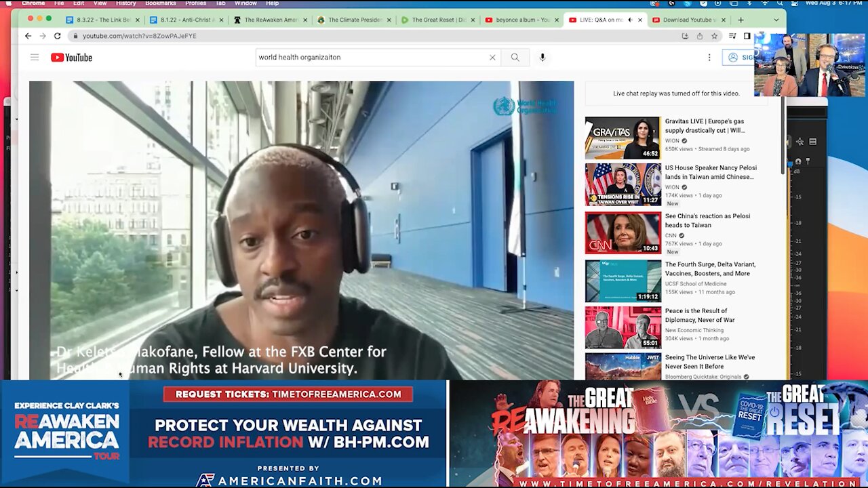
Task: Reload the YouTube page
Action: [58, 36]
